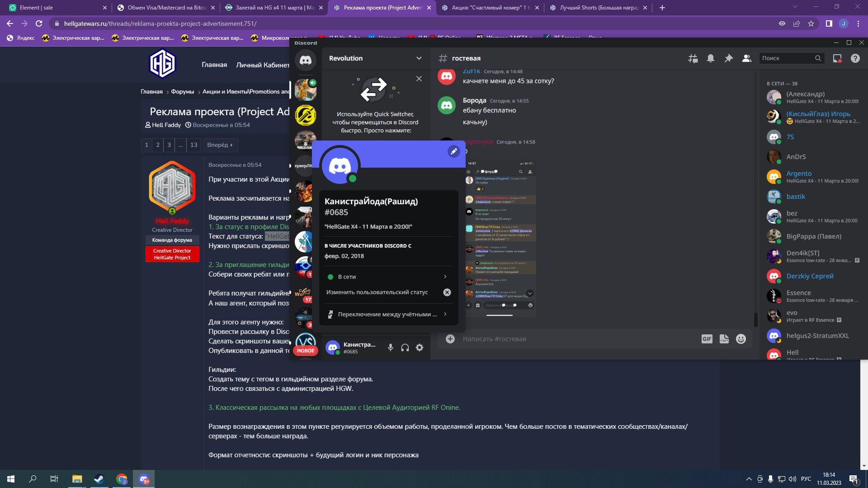Close the Quick Switcher tip

point(419,79)
